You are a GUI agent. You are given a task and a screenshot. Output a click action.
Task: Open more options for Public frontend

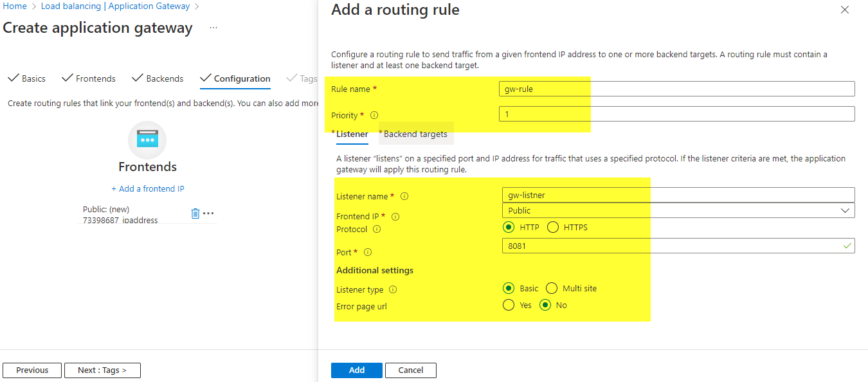point(208,214)
